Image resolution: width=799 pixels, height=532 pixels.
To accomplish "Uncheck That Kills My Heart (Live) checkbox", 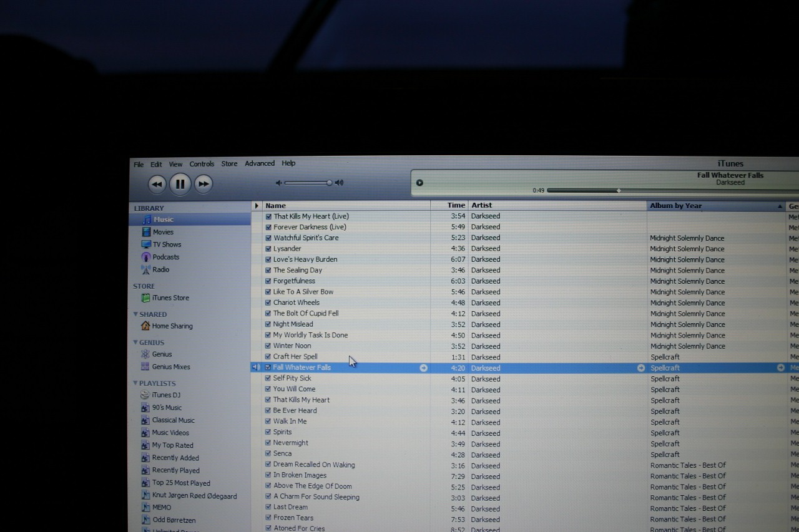I will coord(268,216).
